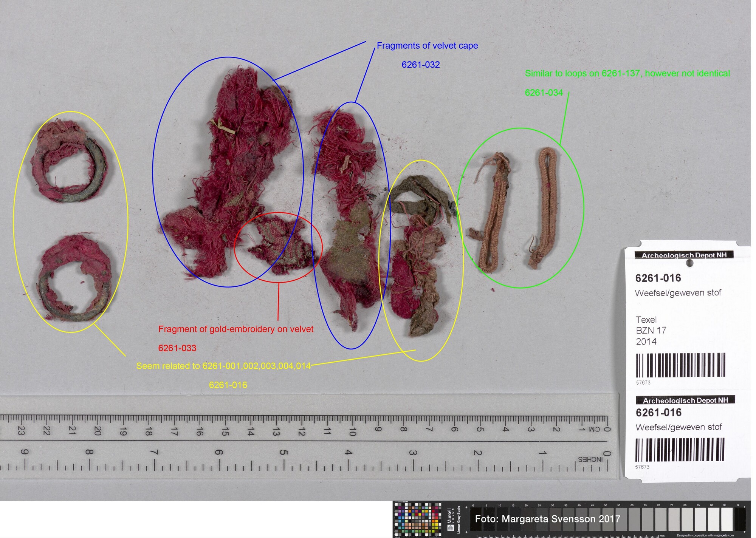
Task: Click the 'Fragments of velvet cape' blue label
Action: coord(427,46)
